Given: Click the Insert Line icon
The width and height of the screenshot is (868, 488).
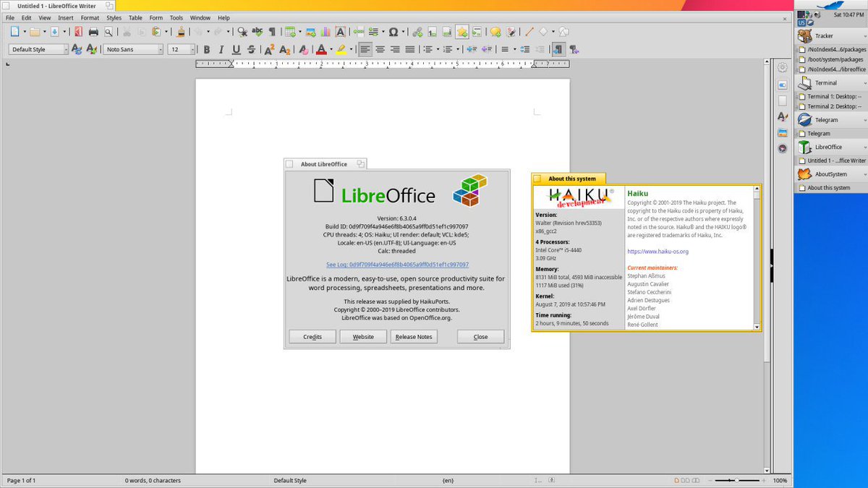Looking at the screenshot, I should point(529,32).
